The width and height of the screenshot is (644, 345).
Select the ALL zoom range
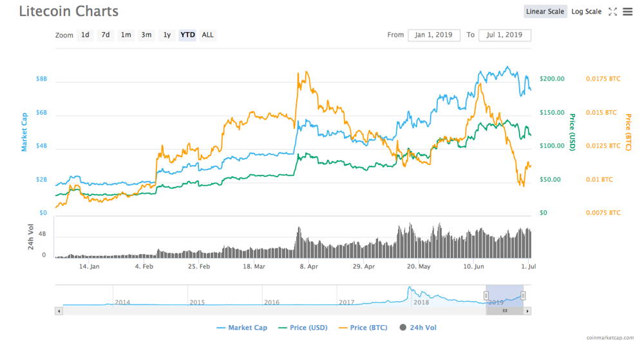click(x=207, y=35)
